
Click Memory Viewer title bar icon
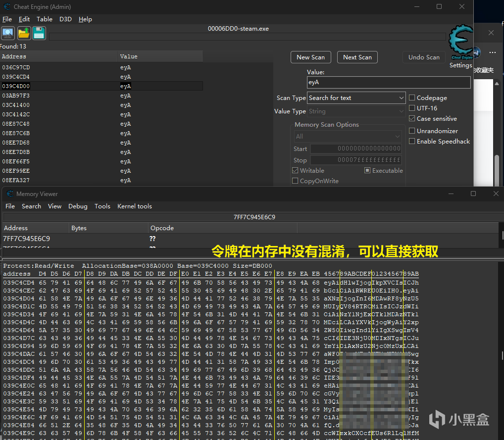pyautogui.click(x=9, y=194)
